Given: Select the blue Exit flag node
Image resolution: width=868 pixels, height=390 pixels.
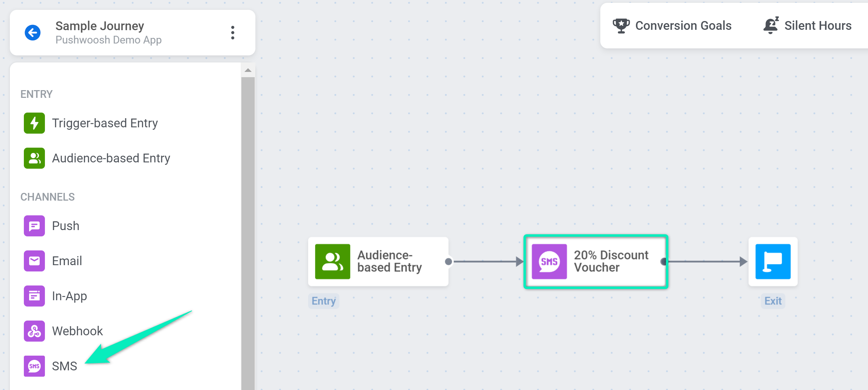Looking at the screenshot, I should point(773,262).
